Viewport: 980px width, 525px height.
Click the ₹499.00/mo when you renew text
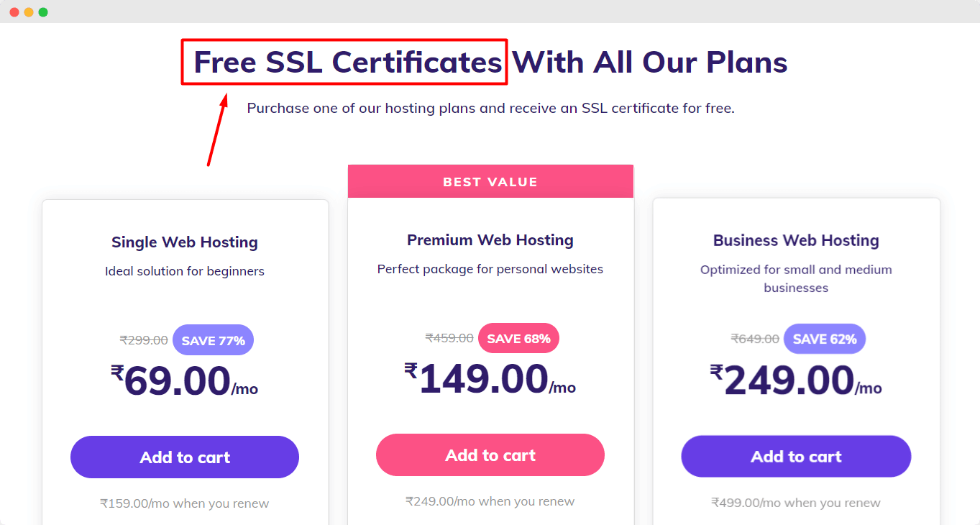coord(796,503)
